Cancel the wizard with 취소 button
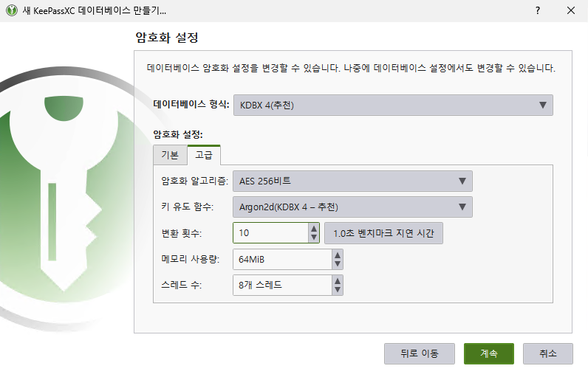 pos(547,353)
